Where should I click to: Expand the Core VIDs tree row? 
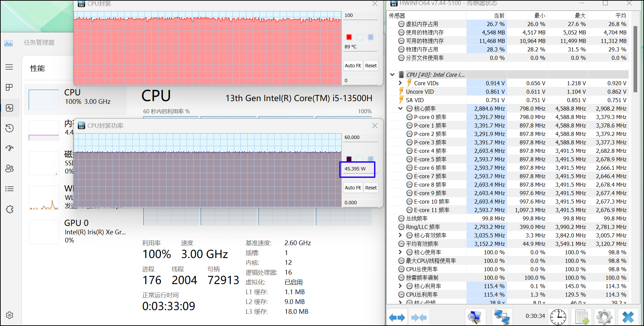400,83
